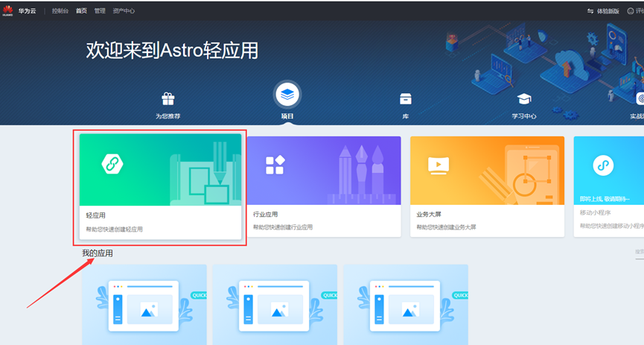Click the layers icon for 项目
The width and height of the screenshot is (644, 345).
(287, 94)
